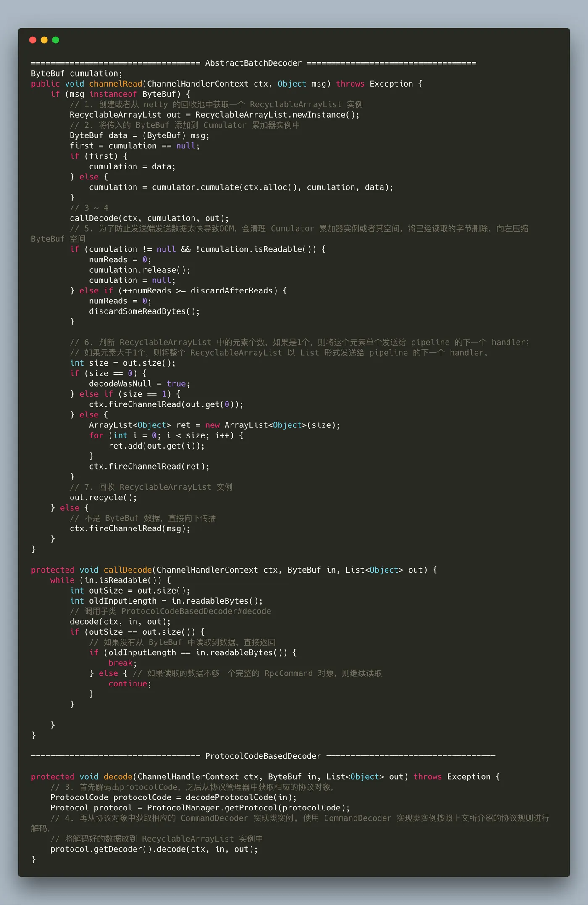Click "Protocol protocol = ProtocolManager.getProtocol(protocolCode);"
The width and height of the screenshot is (588, 905).
click(200, 807)
